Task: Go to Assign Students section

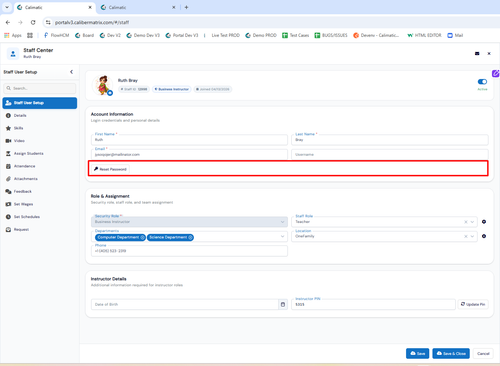Action: coord(40,153)
